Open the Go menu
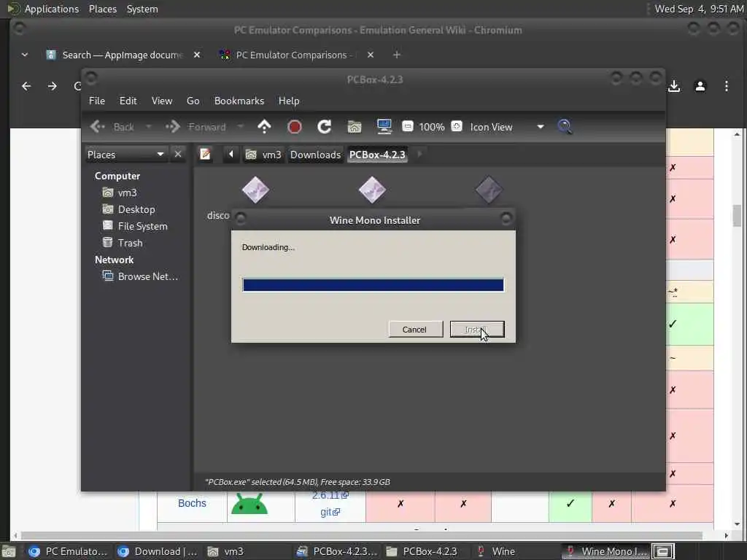 [193, 101]
